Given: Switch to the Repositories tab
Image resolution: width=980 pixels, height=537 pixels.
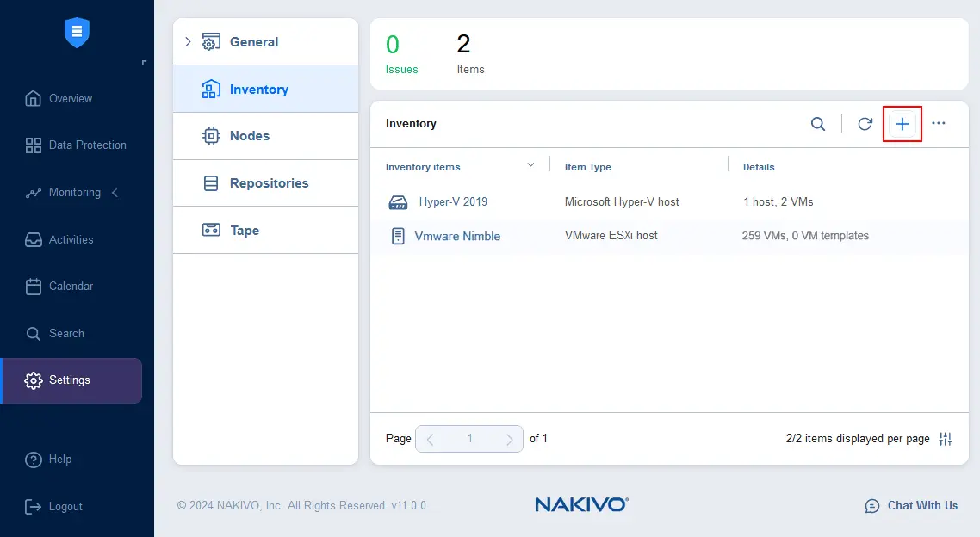Looking at the screenshot, I should pos(265,183).
